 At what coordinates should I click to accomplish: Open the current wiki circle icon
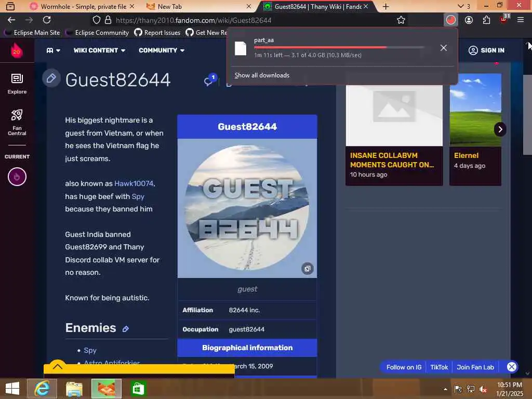17,177
